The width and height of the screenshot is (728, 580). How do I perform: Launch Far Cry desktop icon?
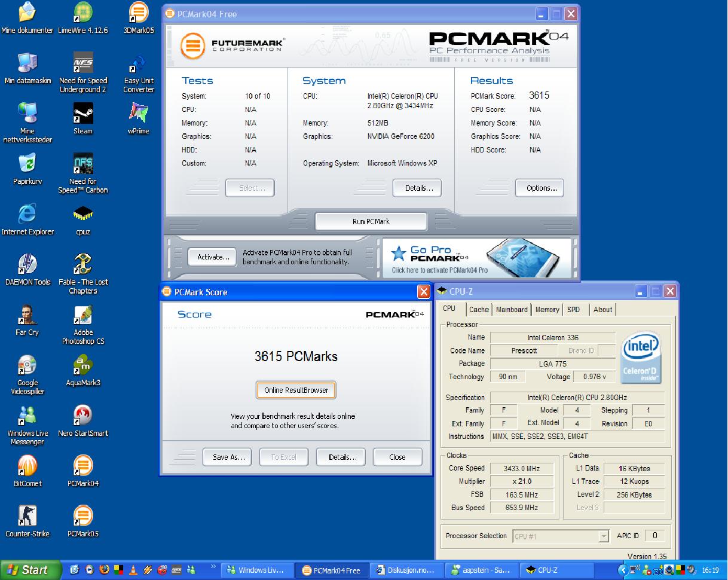pyautogui.click(x=27, y=320)
